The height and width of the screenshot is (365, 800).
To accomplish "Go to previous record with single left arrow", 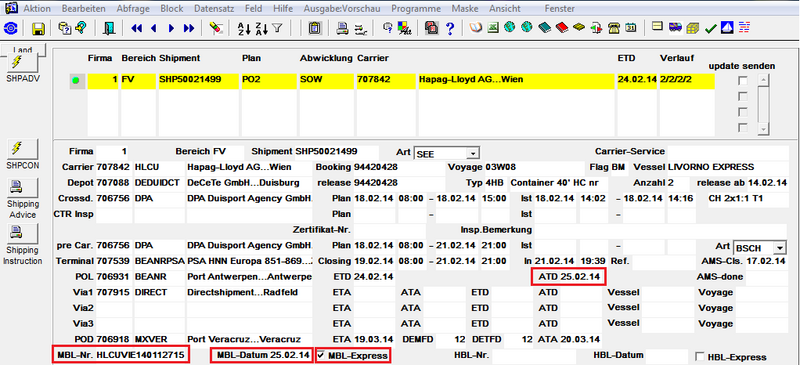I will tap(153, 29).
